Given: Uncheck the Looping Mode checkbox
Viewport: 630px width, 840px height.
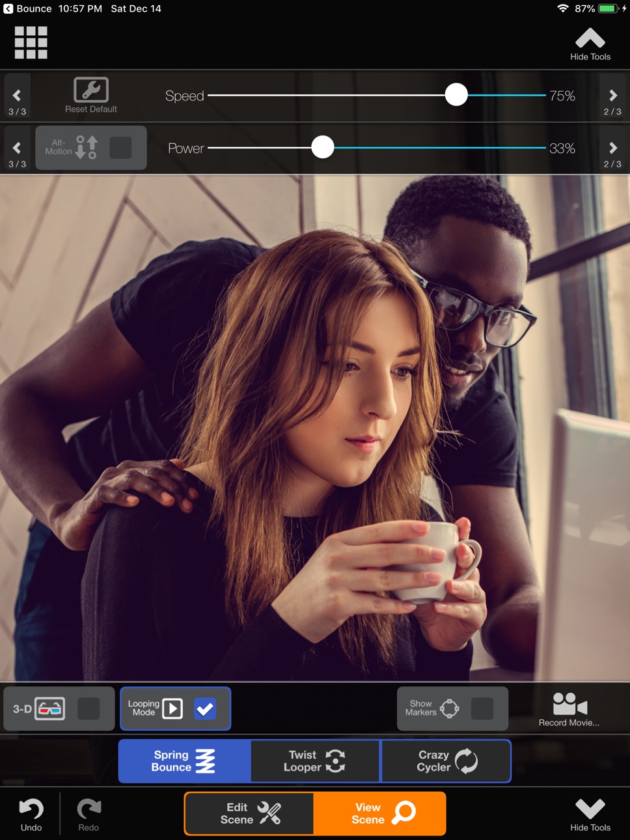Looking at the screenshot, I should pos(205,708).
